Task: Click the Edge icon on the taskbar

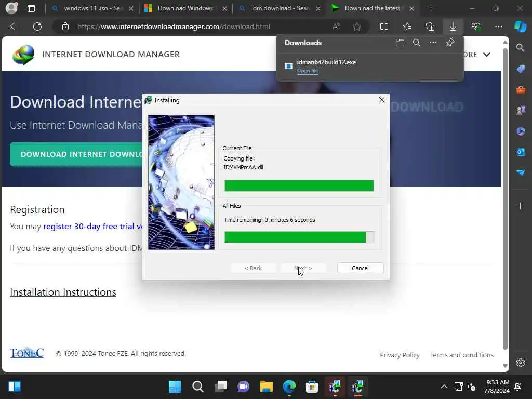Action: coord(289,387)
